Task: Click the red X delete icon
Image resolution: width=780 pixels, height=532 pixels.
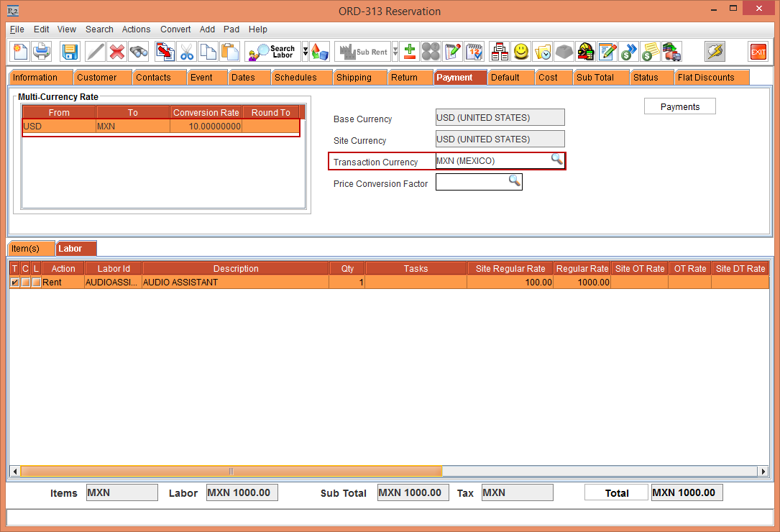Action: tap(116, 52)
